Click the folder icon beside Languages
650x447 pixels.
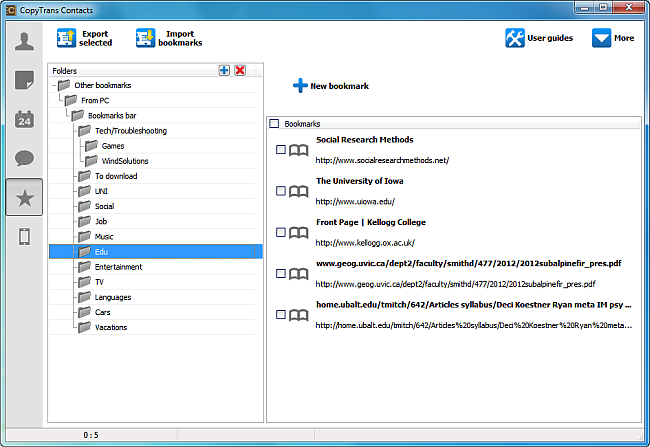84,297
